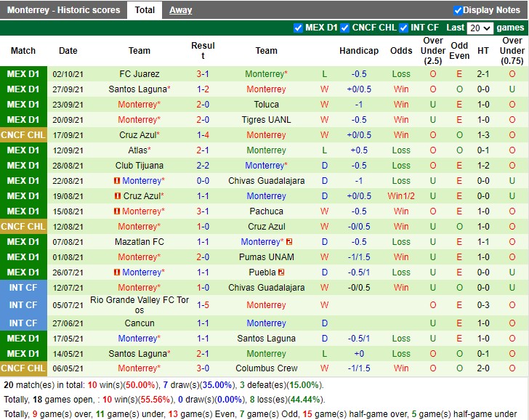Switch to the Away tab
Image resolution: width=529 pixels, height=420 pixels.
pos(181,10)
